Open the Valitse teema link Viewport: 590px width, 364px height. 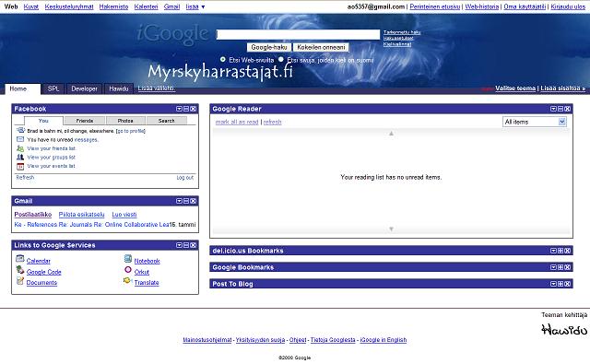515,88
